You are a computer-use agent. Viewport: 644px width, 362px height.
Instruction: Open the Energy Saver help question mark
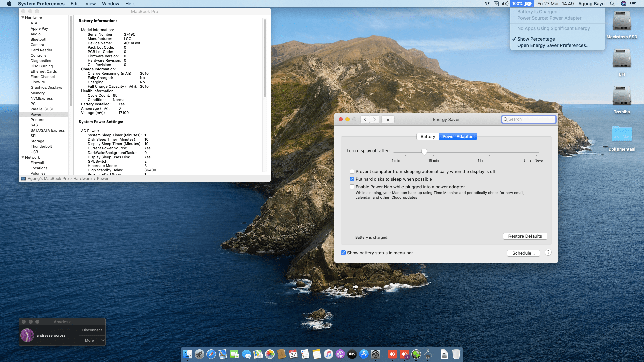[548, 253]
